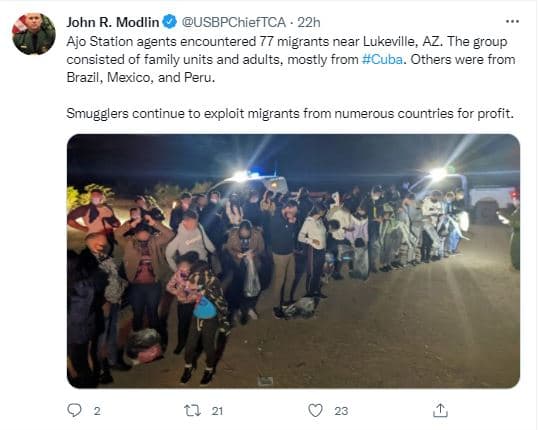538x430 pixels.
Task: Follow the #Cuba hashtag link
Action: (382, 59)
